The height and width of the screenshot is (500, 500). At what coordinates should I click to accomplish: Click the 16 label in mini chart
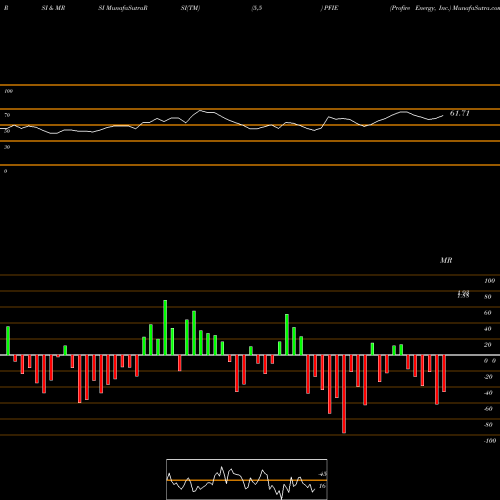click(x=322, y=486)
